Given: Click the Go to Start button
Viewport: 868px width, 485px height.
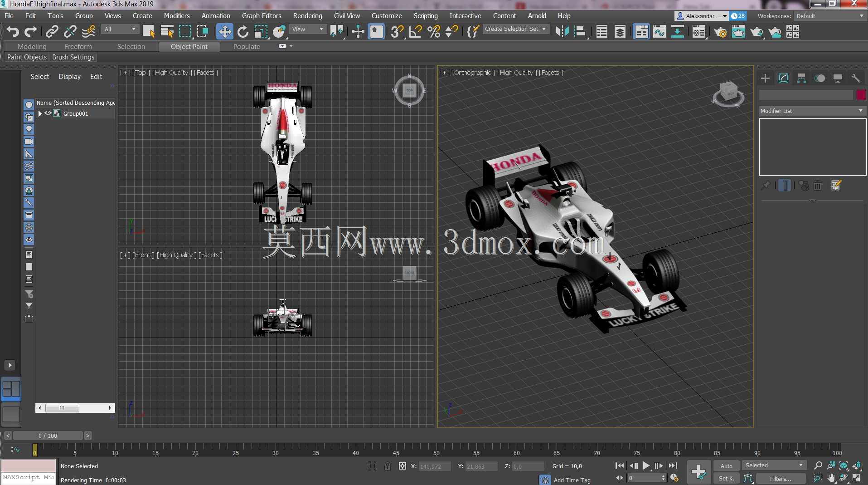Looking at the screenshot, I should click(619, 465).
